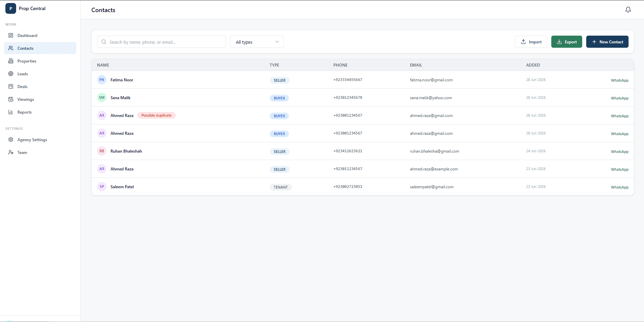Viewport: 644px width, 322px height.
Task: Click phone number +923412623621
Action: coord(348,151)
